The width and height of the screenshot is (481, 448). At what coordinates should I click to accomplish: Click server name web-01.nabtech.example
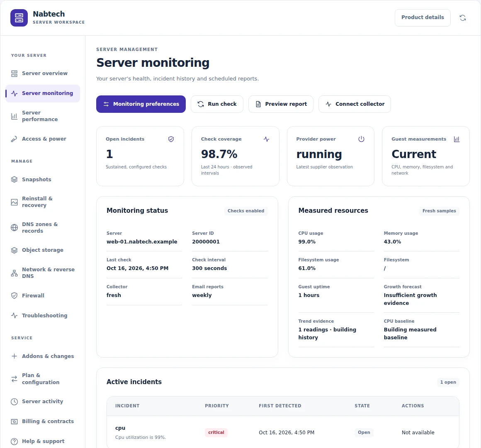click(x=142, y=242)
